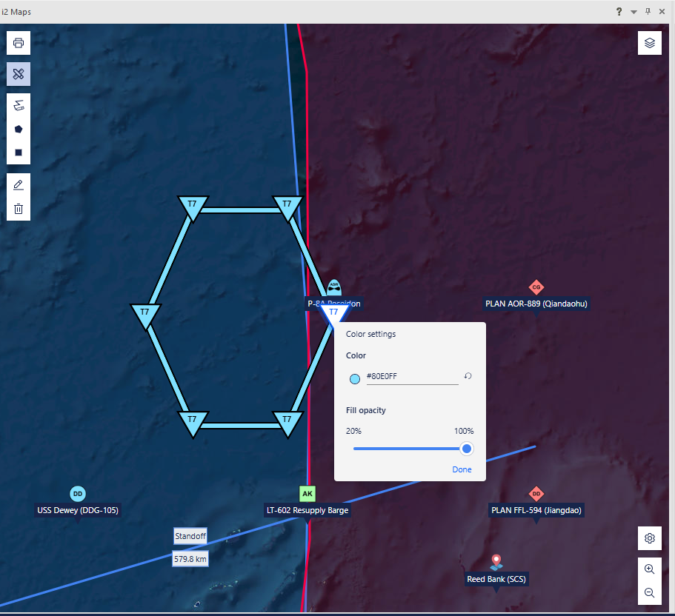Open the map layers panel
Viewport: 675px width, 616px height.
pyautogui.click(x=650, y=43)
